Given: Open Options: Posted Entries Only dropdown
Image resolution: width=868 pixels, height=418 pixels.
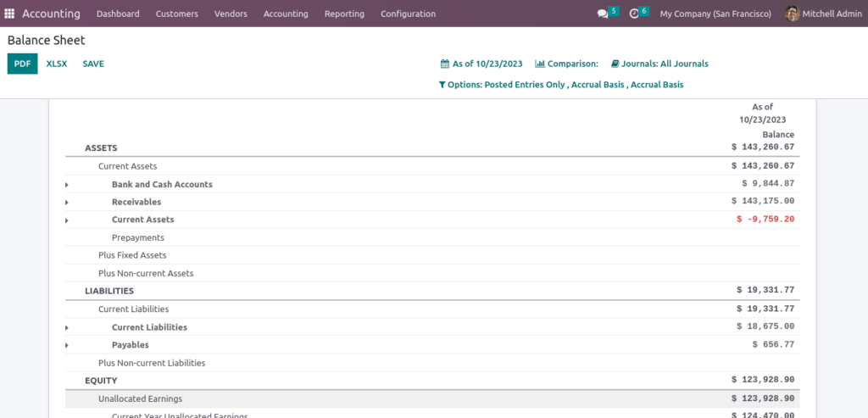Looking at the screenshot, I should [561, 85].
